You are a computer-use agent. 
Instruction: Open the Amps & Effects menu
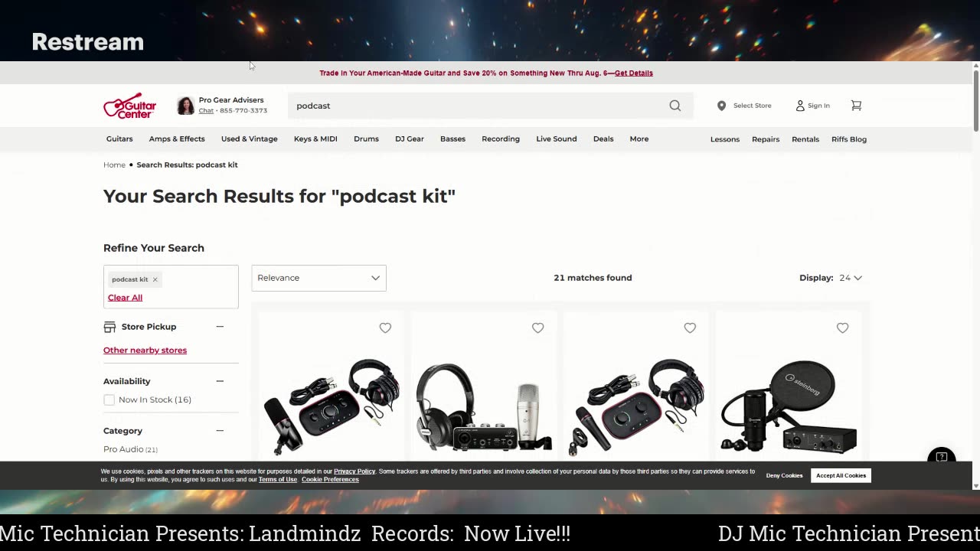coord(177,139)
